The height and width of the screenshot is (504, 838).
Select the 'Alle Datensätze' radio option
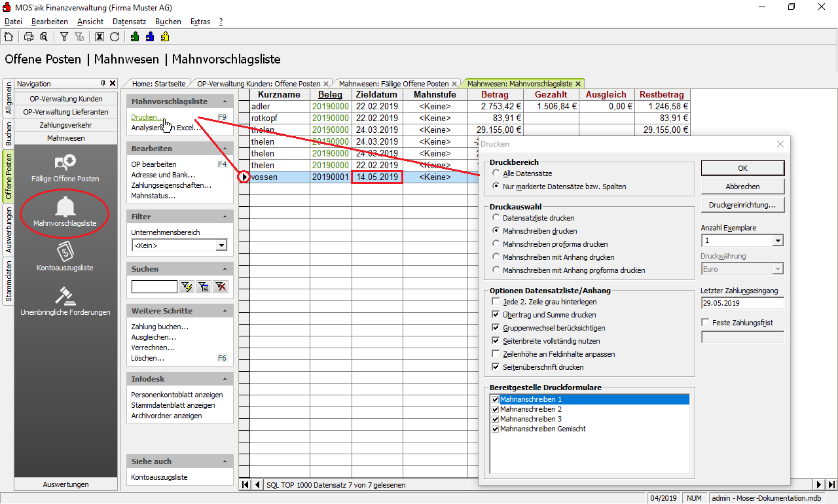tap(497, 173)
